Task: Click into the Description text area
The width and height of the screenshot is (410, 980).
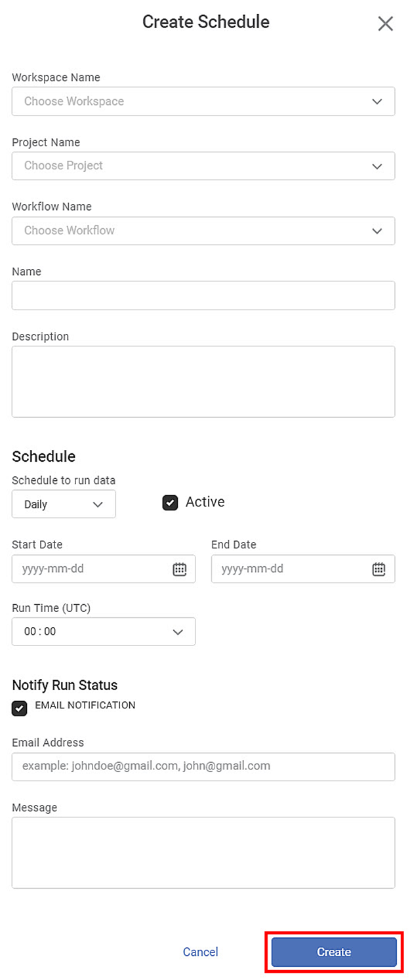Action: tap(203, 382)
